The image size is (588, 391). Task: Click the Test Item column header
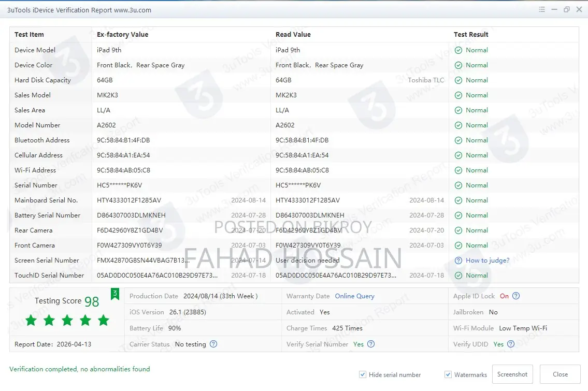pos(29,35)
